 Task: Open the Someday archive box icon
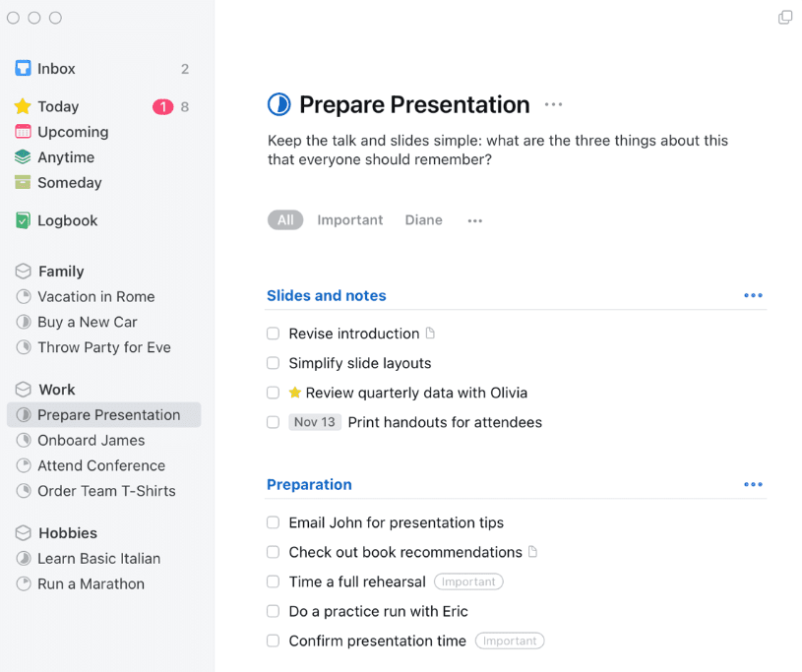coord(23,183)
